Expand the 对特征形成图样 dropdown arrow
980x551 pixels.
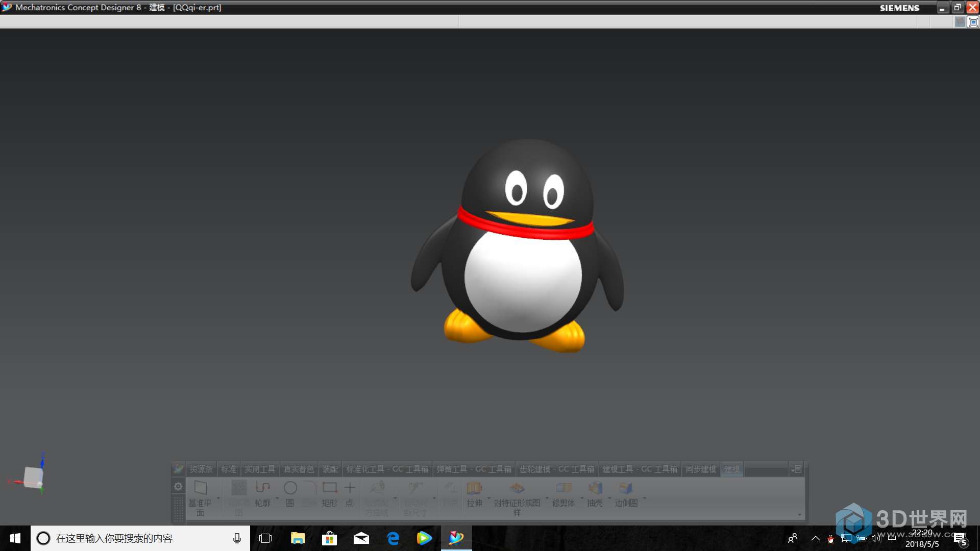[547, 498]
